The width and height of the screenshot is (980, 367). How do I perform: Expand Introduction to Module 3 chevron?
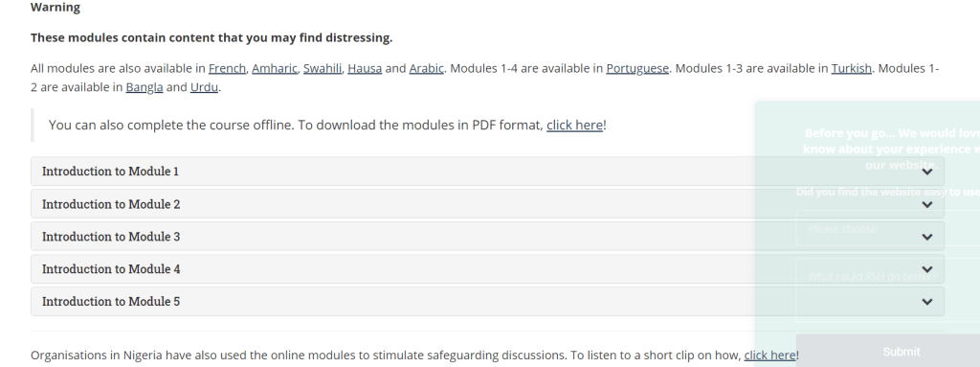[x=926, y=237]
